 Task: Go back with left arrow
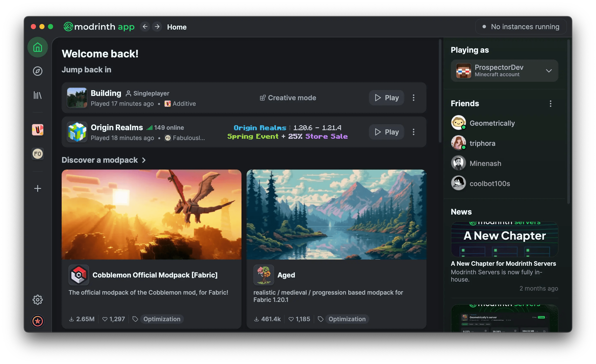coord(145,27)
